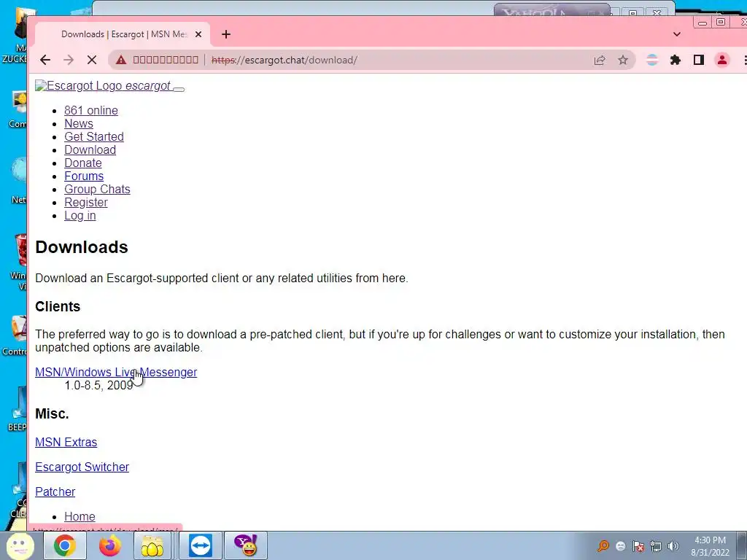Launch Firefox from the taskbar
Screen dimensions: 747x560
click(109, 545)
